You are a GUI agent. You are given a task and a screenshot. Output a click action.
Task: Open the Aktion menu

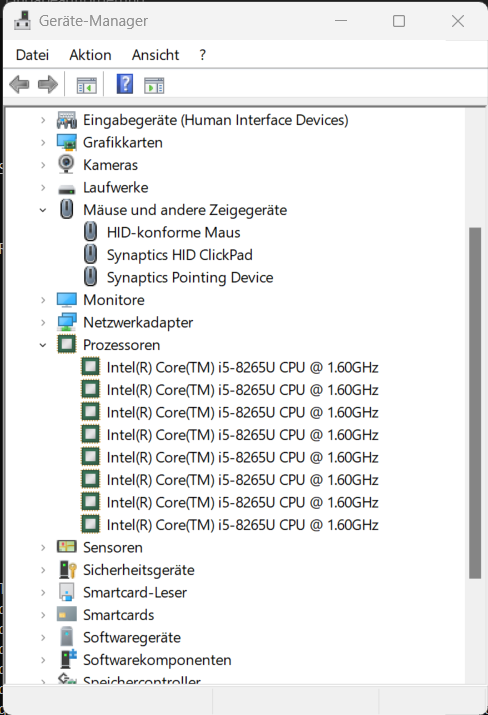coord(90,55)
